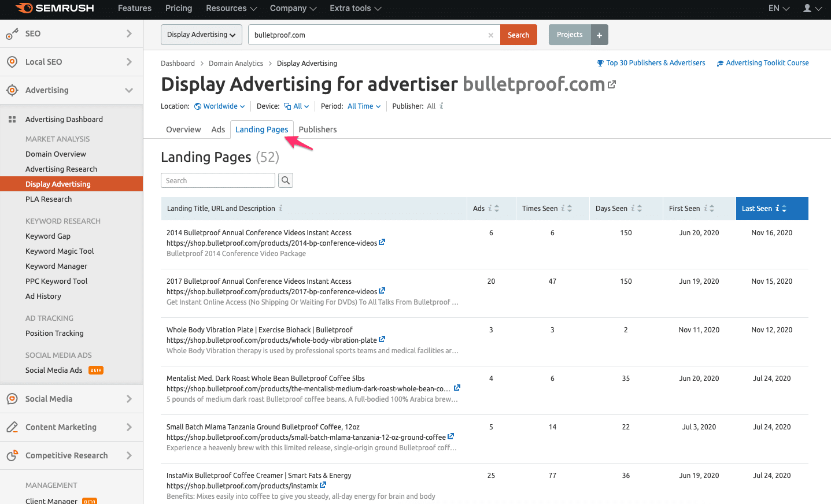Open 2014 conference videos URL external icon
The height and width of the screenshot is (504, 831).
coord(382,243)
